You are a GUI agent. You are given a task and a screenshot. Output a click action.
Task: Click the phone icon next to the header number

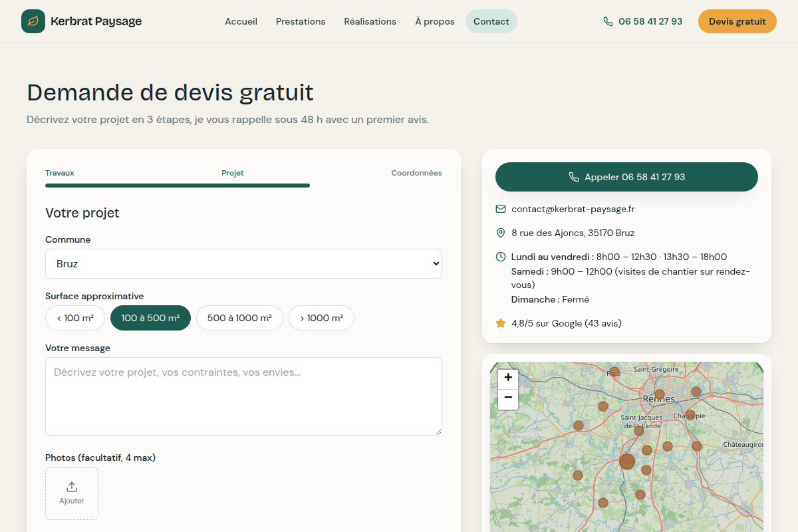(x=608, y=21)
